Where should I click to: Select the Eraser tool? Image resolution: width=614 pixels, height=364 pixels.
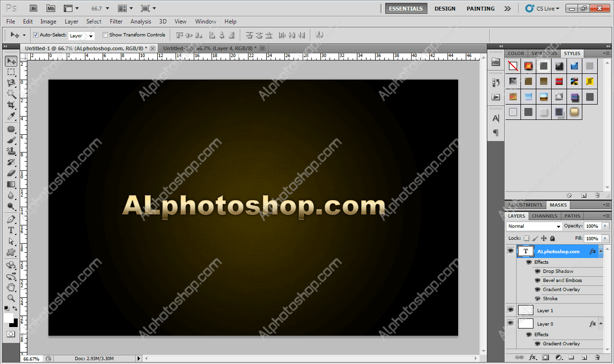(x=11, y=173)
